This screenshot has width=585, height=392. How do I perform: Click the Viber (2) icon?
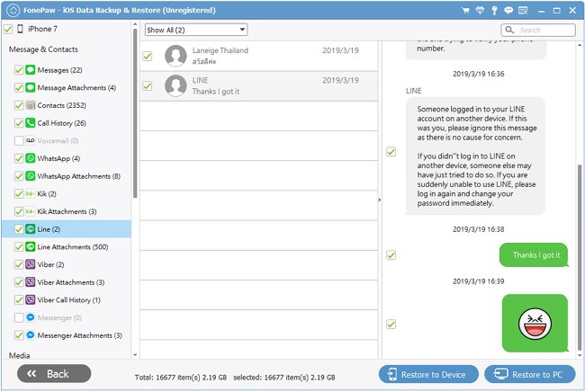[31, 264]
